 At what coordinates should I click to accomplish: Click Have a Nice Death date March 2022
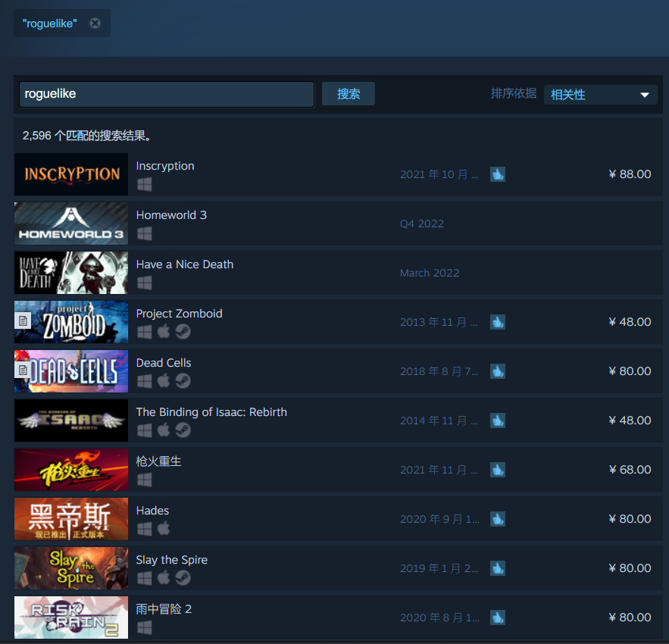point(430,273)
